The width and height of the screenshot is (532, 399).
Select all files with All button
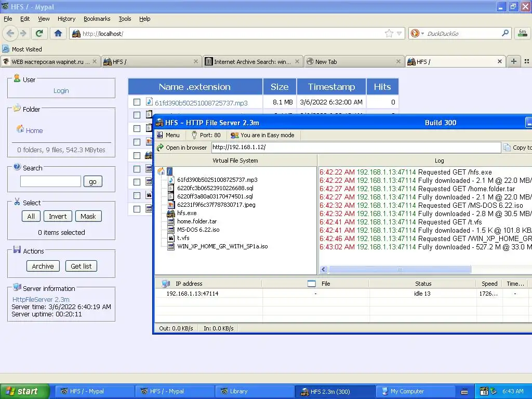31,216
